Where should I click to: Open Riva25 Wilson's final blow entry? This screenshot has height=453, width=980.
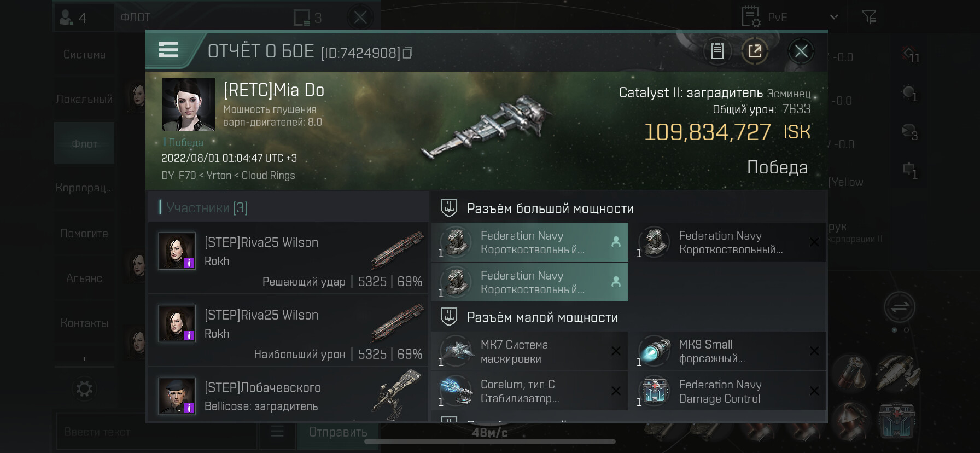pos(288,258)
